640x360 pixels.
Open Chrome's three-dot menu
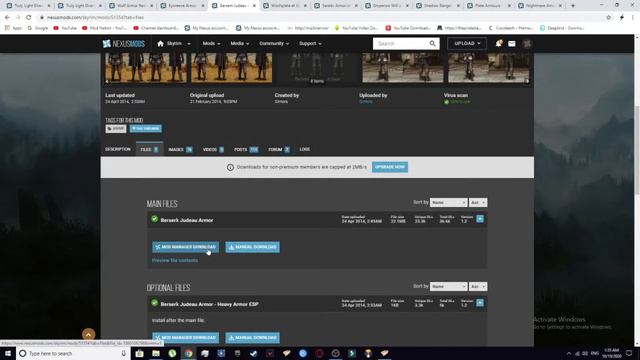pos(633,18)
